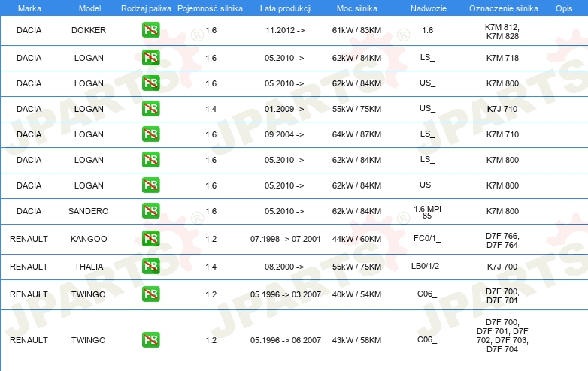Click engine codes D7F 766, D7F 764
This screenshot has height=371, width=588.
[x=502, y=240]
